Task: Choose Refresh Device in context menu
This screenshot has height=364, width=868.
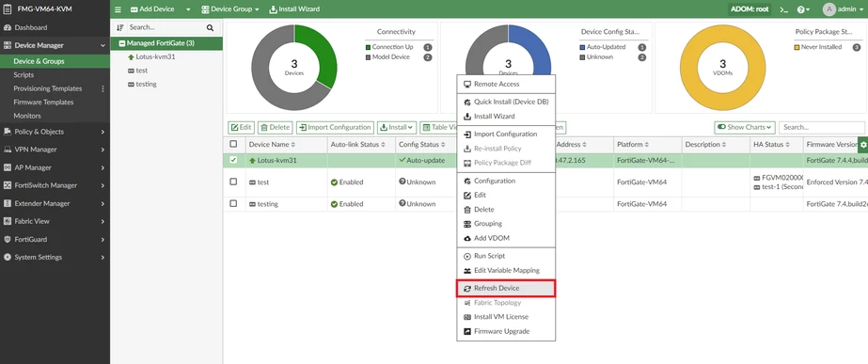Action: click(x=506, y=289)
